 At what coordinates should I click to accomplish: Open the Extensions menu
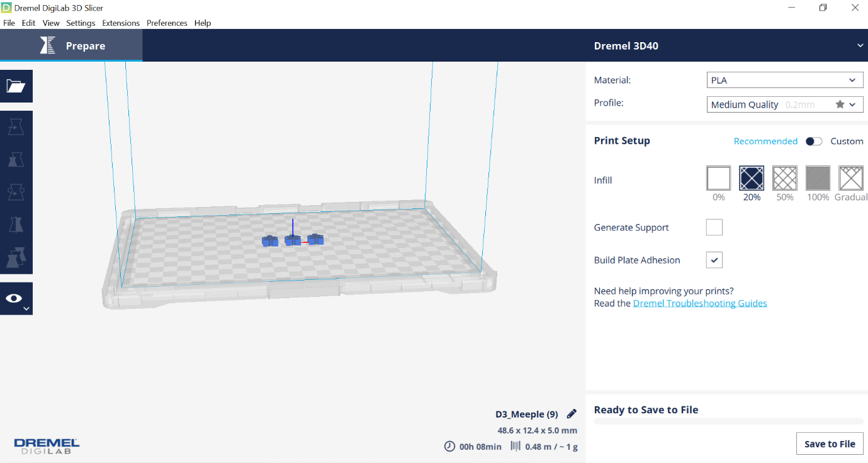click(121, 23)
